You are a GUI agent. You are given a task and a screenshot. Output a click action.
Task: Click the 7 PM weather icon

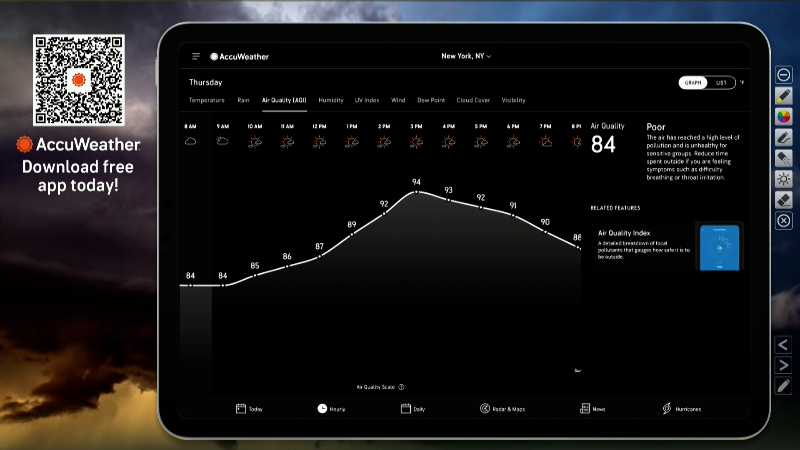(x=545, y=142)
